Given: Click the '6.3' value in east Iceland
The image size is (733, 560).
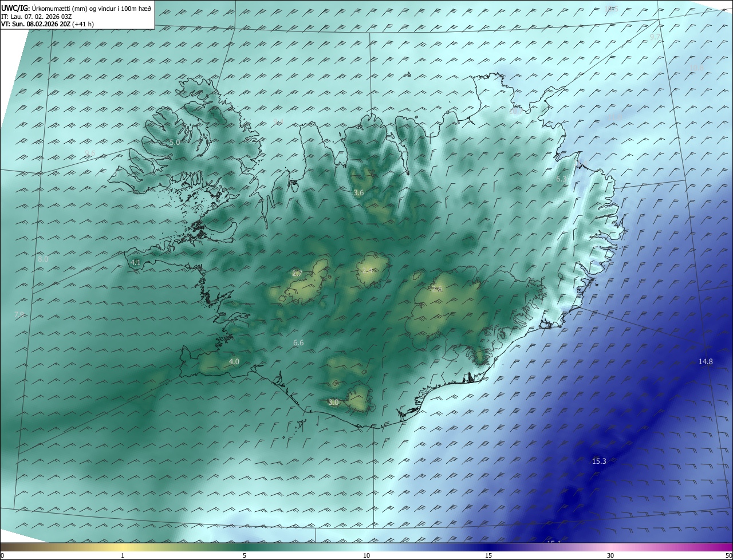Looking at the screenshot, I should coord(562,179).
